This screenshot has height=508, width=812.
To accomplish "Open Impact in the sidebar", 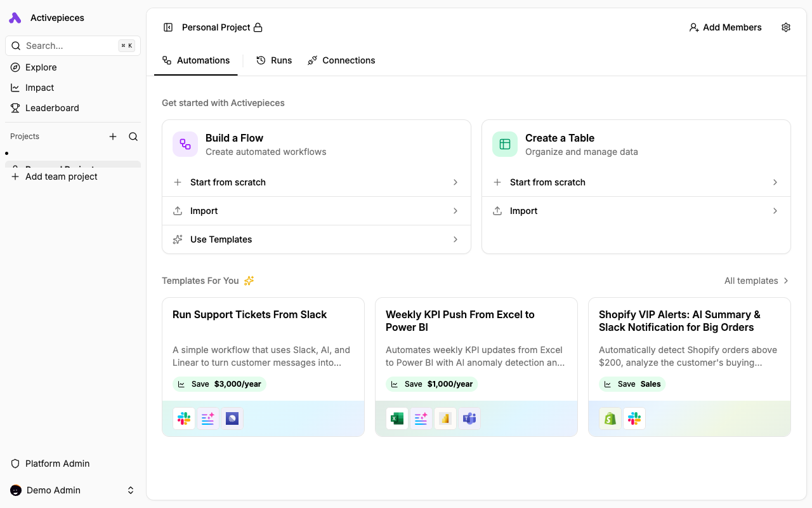I will pos(73,88).
